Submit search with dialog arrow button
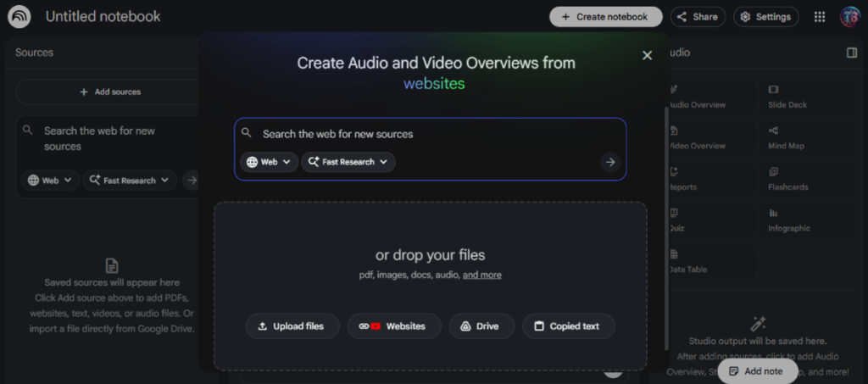This screenshot has width=868, height=384. pos(609,162)
